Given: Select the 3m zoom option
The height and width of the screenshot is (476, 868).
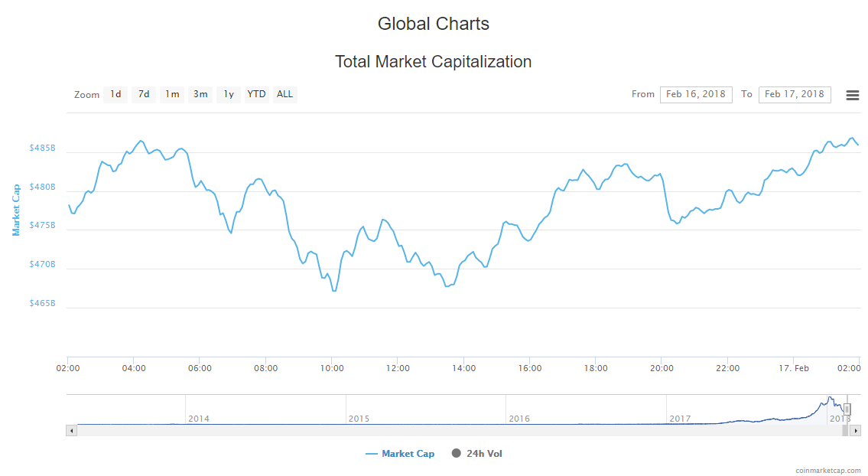Looking at the screenshot, I should point(200,94).
